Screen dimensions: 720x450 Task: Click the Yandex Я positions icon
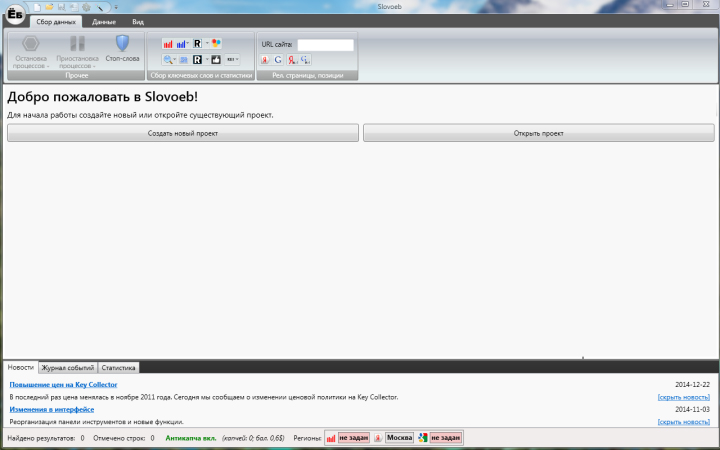(292, 60)
